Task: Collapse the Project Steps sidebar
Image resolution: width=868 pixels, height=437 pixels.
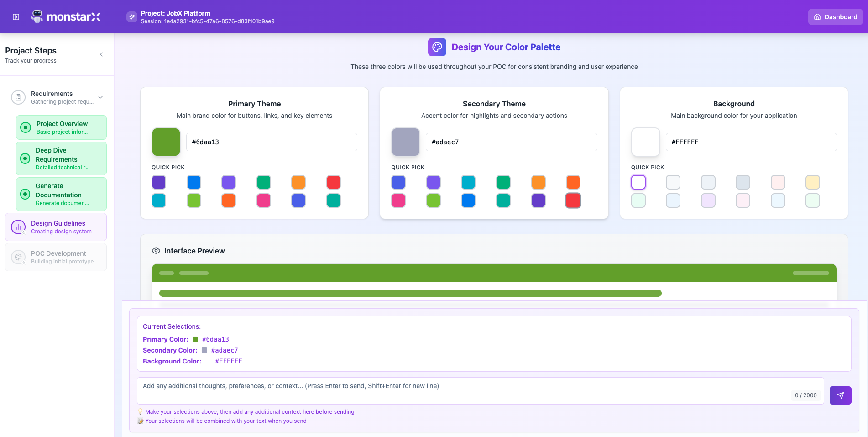Action: pos(101,54)
